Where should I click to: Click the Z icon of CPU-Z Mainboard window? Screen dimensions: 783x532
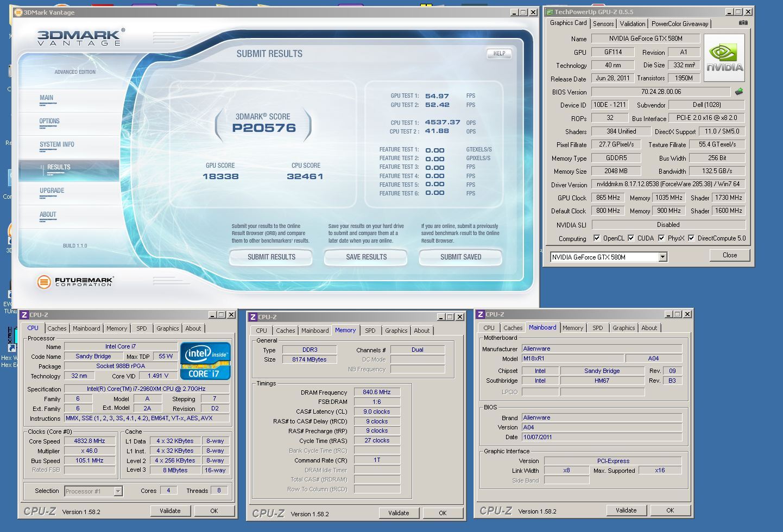(x=480, y=314)
